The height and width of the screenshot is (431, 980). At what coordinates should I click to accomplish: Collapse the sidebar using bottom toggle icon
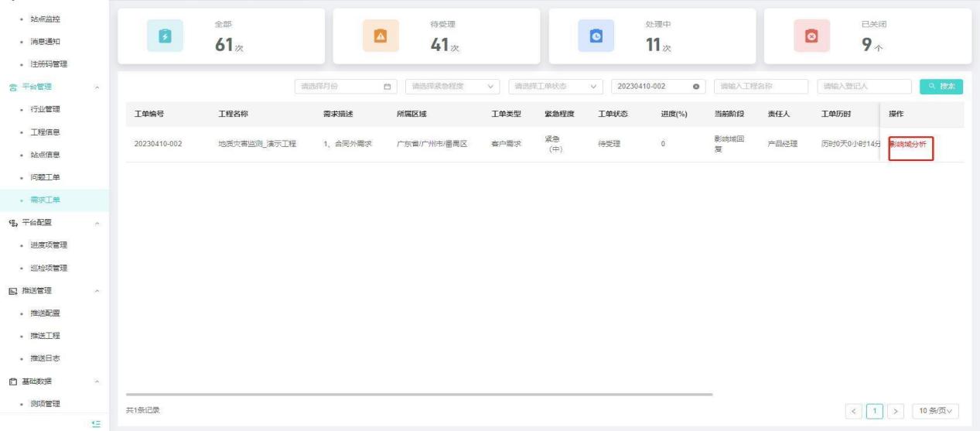(x=96, y=422)
